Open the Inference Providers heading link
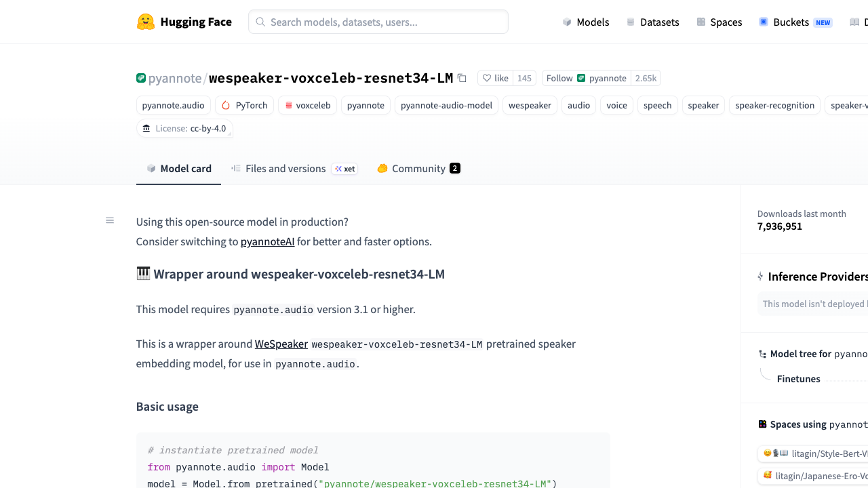 click(818, 277)
